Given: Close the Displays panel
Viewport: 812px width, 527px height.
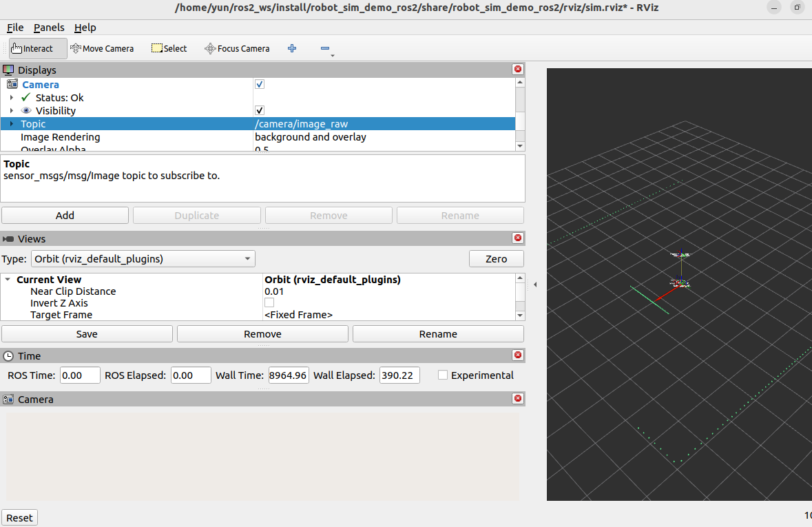Looking at the screenshot, I should 517,70.
